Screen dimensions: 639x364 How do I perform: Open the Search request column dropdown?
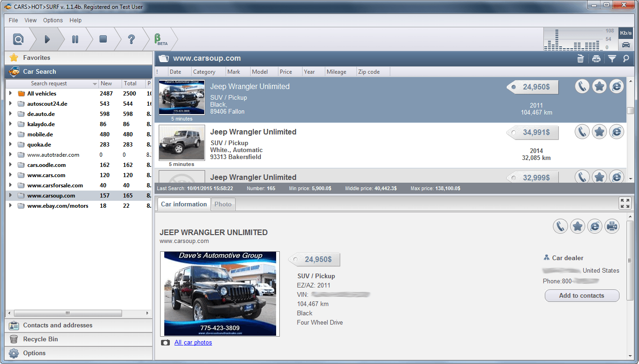point(95,84)
